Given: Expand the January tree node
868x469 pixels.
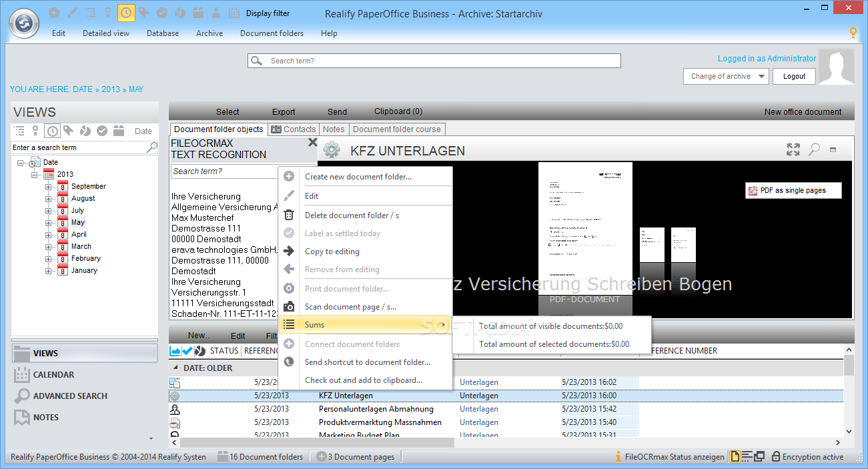Looking at the screenshot, I should [x=49, y=271].
